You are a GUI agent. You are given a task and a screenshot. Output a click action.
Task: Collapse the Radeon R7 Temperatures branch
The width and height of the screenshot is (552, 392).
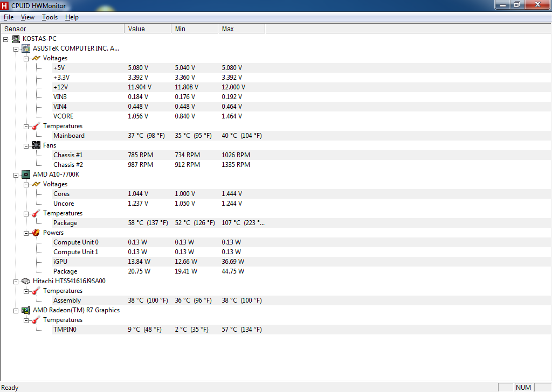click(x=26, y=320)
